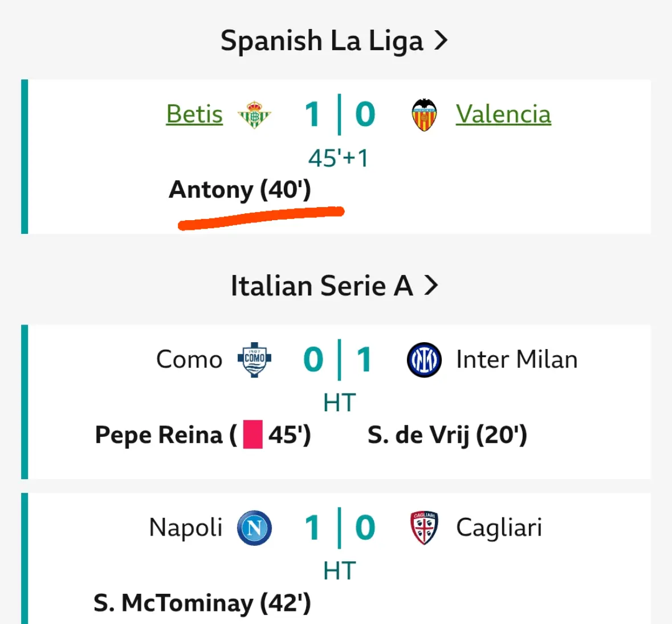672x624 pixels.
Task: Click the Napoli blue N logo
Action: click(254, 528)
